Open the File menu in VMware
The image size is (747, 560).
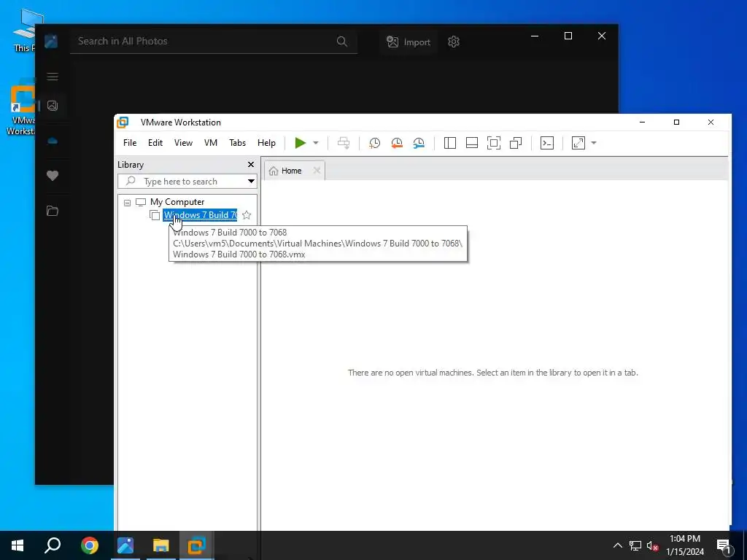tap(130, 143)
